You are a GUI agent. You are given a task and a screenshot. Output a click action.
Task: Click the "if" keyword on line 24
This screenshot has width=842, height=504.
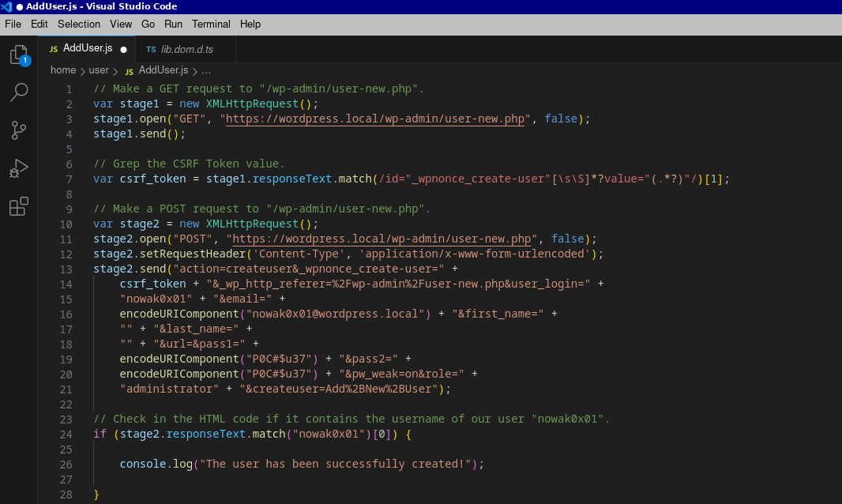coord(100,434)
